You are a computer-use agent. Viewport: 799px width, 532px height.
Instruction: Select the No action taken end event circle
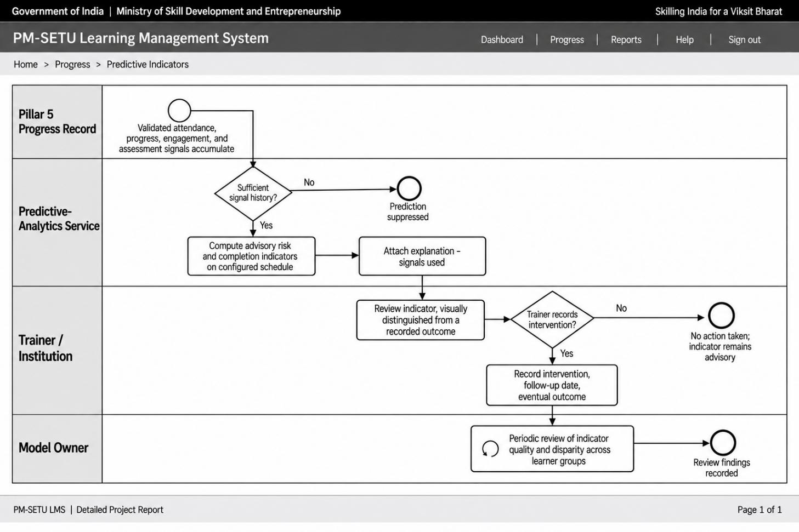click(721, 316)
